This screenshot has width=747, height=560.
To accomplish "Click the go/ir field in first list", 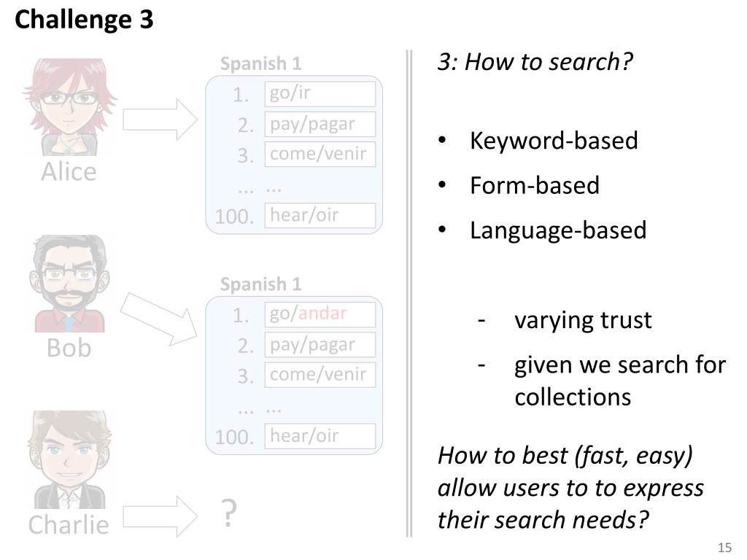I will (320, 94).
